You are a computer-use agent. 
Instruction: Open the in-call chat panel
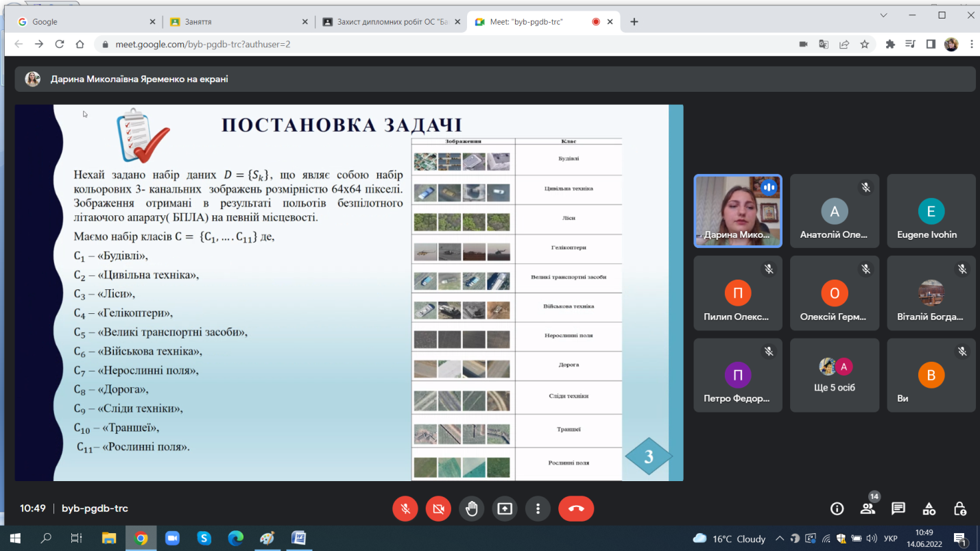click(x=898, y=509)
